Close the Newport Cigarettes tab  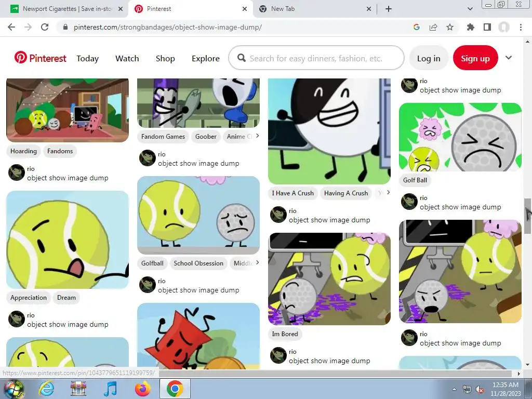tap(121, 9)
